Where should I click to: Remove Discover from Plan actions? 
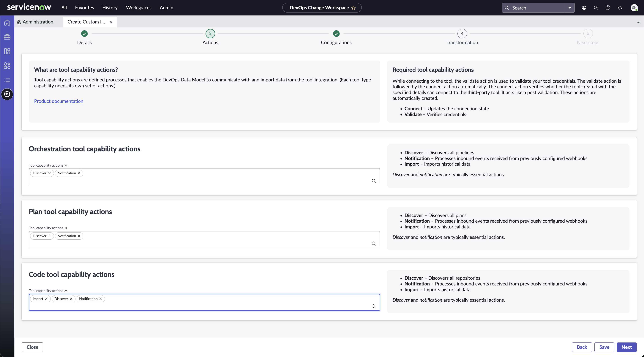[x=50, y=236]
